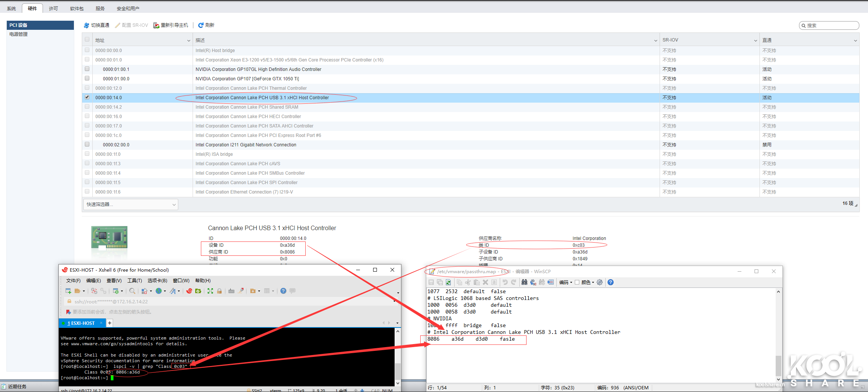The width and height of the screenshot is (868, 392).
Task: Switch to the Licensing tab
Action: pos(54,8)
